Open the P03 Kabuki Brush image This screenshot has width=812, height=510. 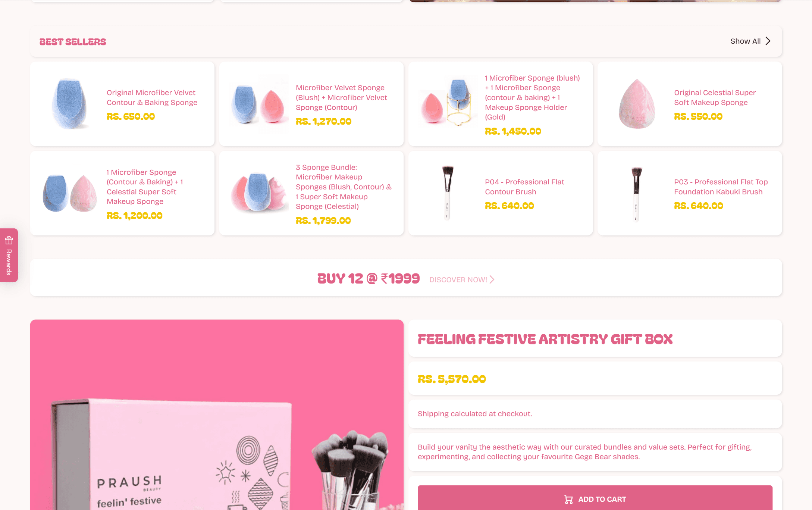click(637, 193)
